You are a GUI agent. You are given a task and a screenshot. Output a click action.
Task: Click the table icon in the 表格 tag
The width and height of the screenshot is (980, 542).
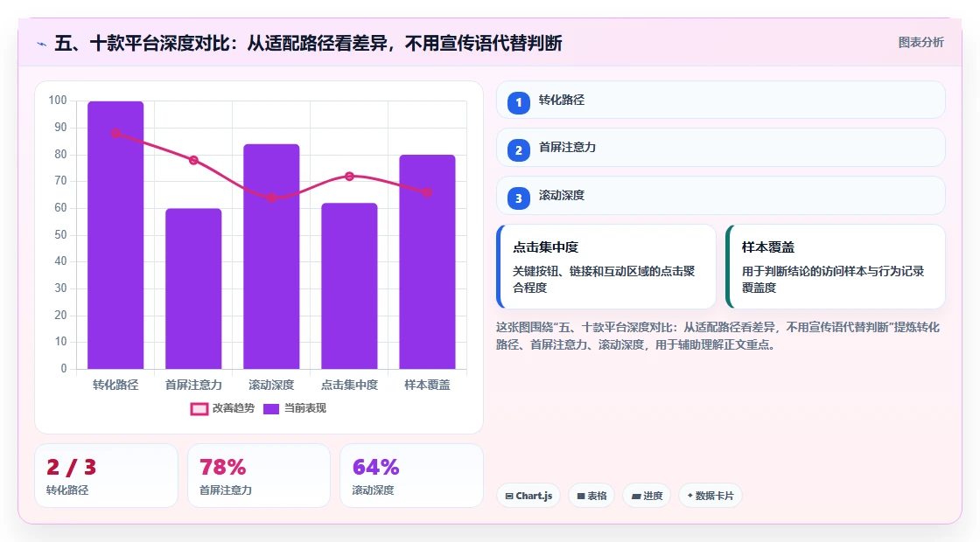[x=581, y=496]
